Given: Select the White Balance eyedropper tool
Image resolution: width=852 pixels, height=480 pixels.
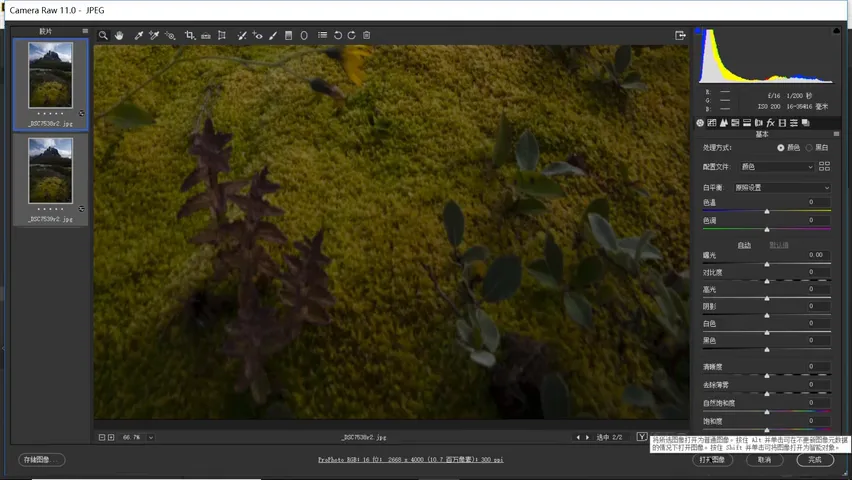Looking at the screenshot, I should [139, 35].
